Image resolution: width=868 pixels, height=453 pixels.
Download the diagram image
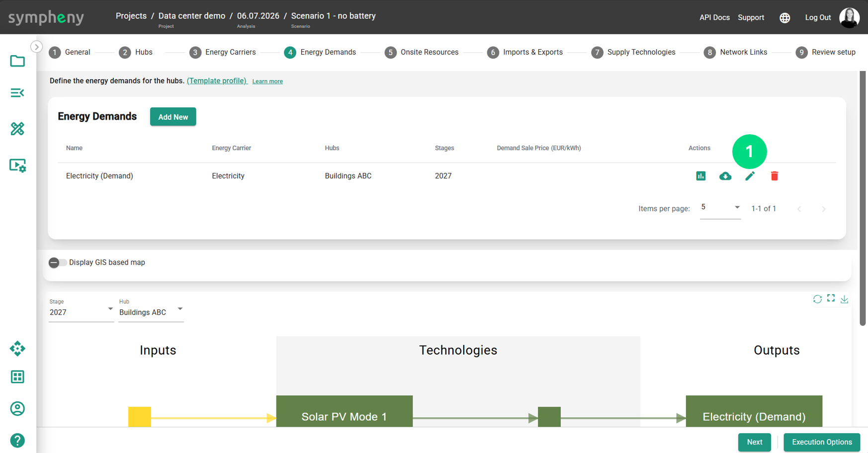coord(845,299)
